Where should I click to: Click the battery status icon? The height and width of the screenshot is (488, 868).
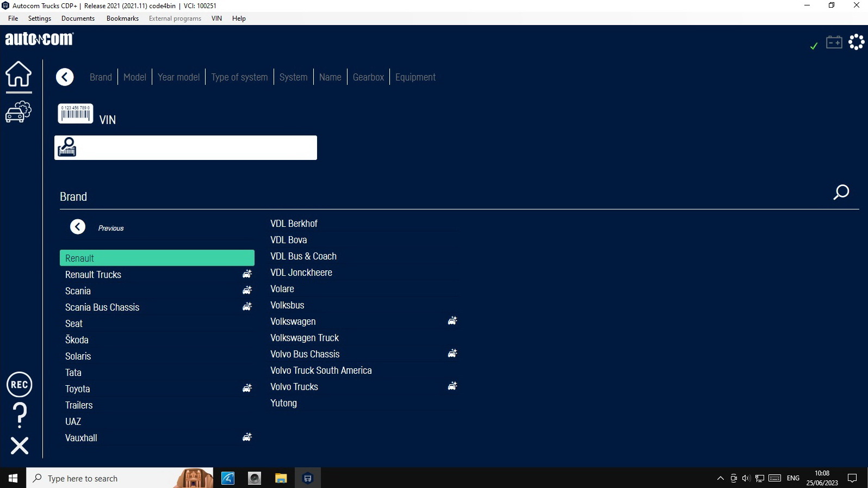(x=834, y=42)
